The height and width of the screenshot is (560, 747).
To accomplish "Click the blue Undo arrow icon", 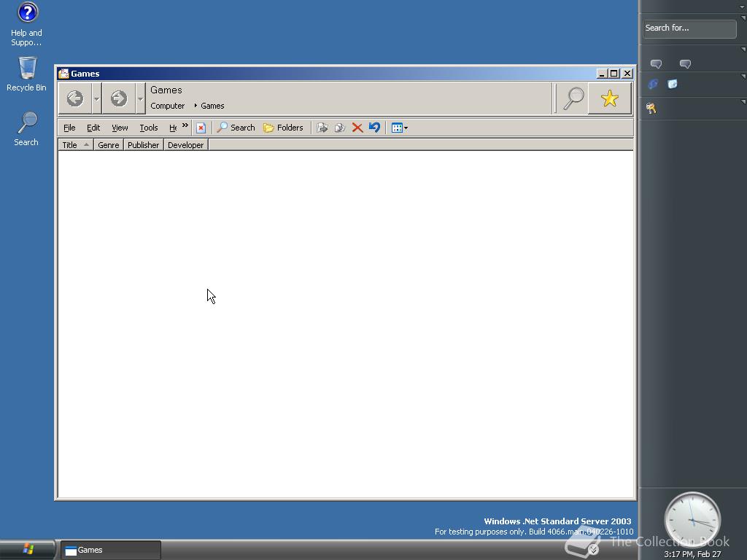I will point(374,128).
